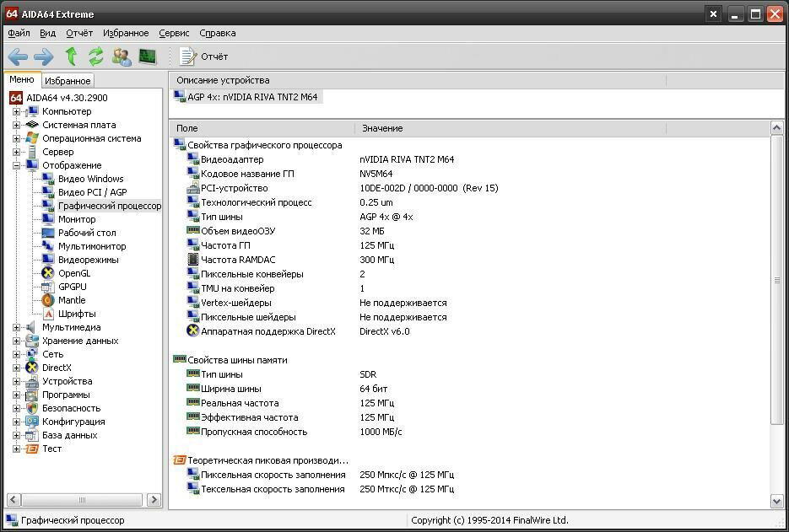Click the Описание устройства column header
The height and width of the screenshot is (532, 789).
click(418, 80)
